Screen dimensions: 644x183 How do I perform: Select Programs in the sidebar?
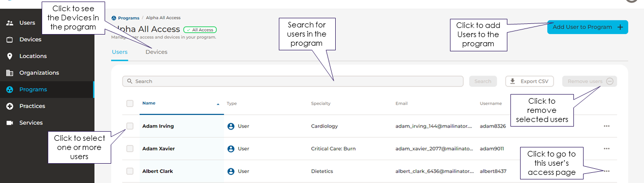point(33,89)
